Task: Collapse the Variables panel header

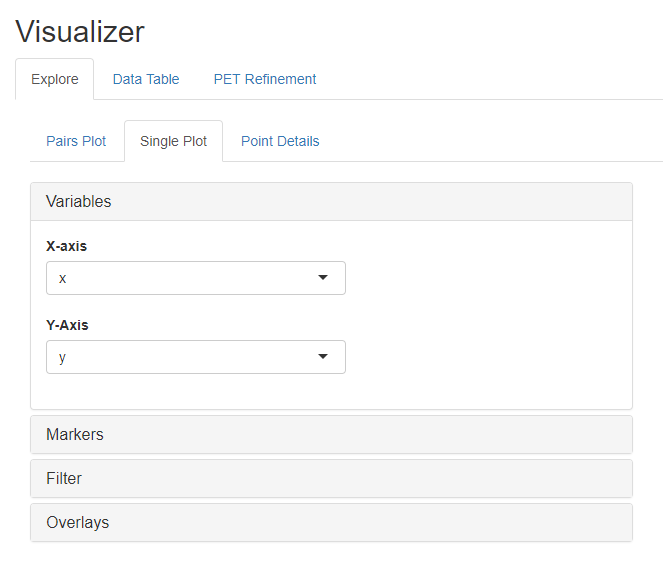Action: click(332, 202)
